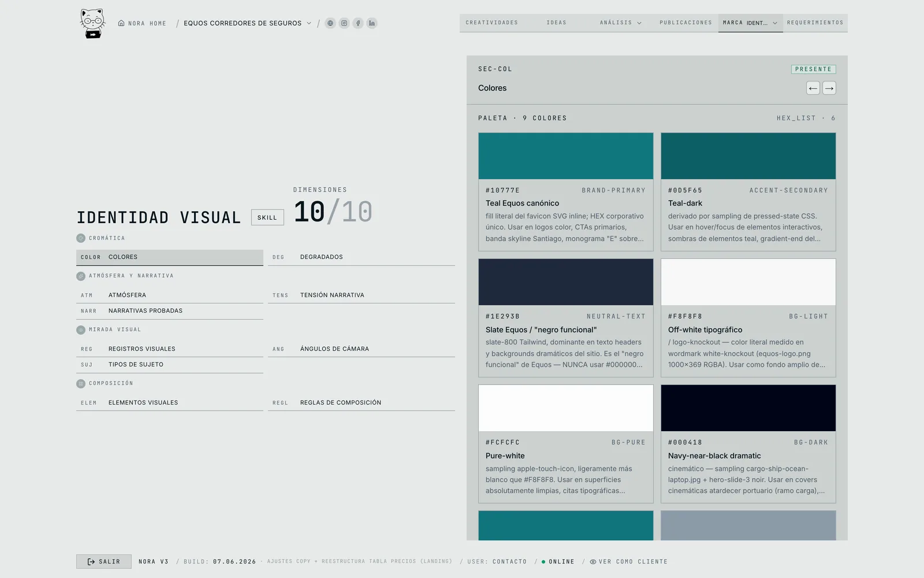Viewport: 924px width, 578px height.
Task: Go to previous section with left arrow
Action: (813, 88)
